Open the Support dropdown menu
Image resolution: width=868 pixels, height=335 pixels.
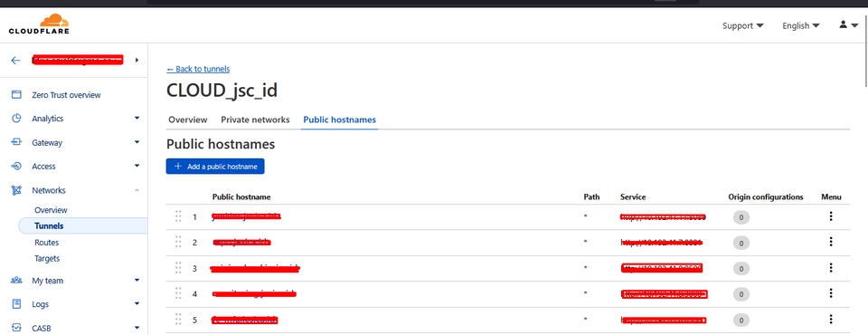coord(743,25)
